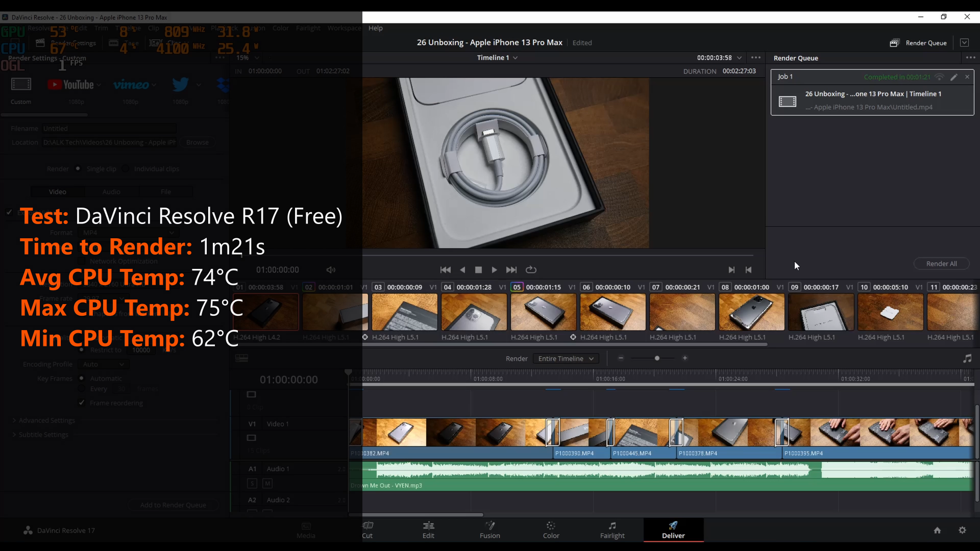The image size is (980, 551).
Task: Go to next clip button
Action: click(731, 270)
